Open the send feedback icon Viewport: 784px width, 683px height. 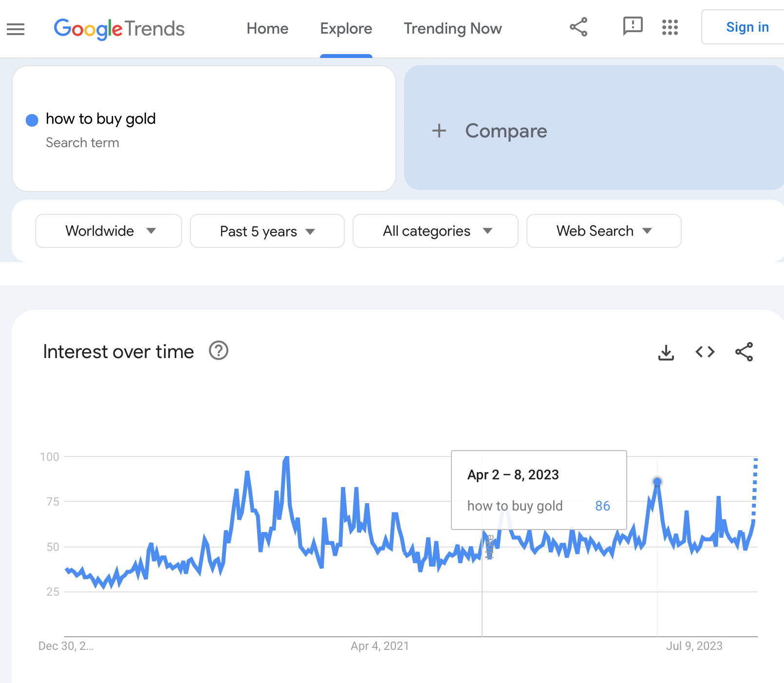[x=633, y=26]
